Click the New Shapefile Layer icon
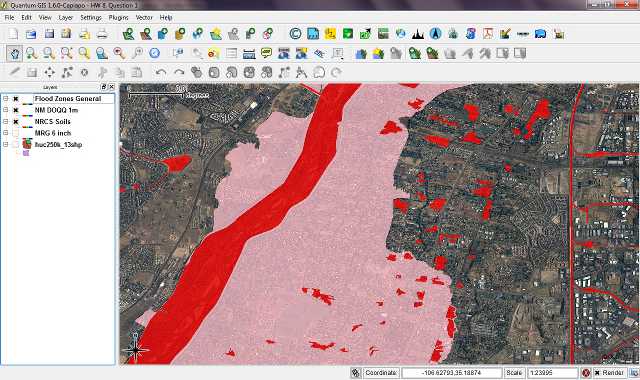 (x=216, y=34)
